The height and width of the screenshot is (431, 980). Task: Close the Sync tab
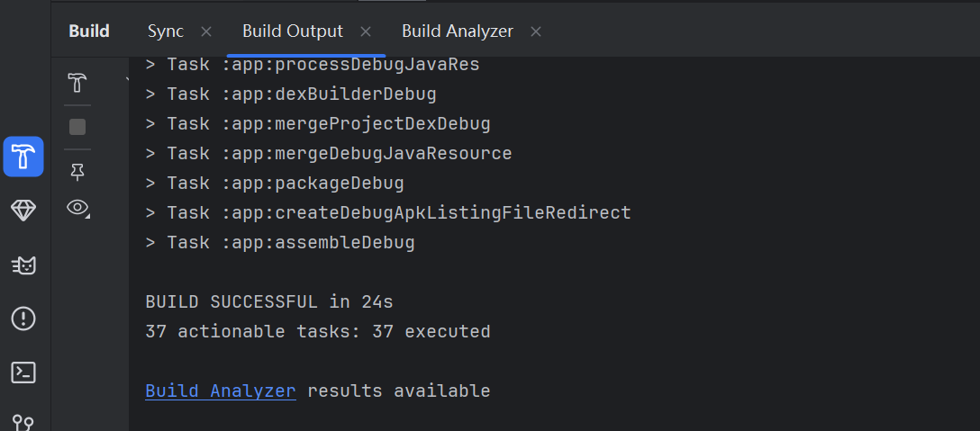pos(206,31)
